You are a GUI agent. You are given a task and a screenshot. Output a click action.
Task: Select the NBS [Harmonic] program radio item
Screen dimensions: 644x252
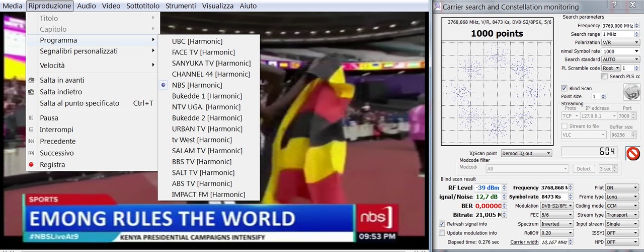(164, 85)
